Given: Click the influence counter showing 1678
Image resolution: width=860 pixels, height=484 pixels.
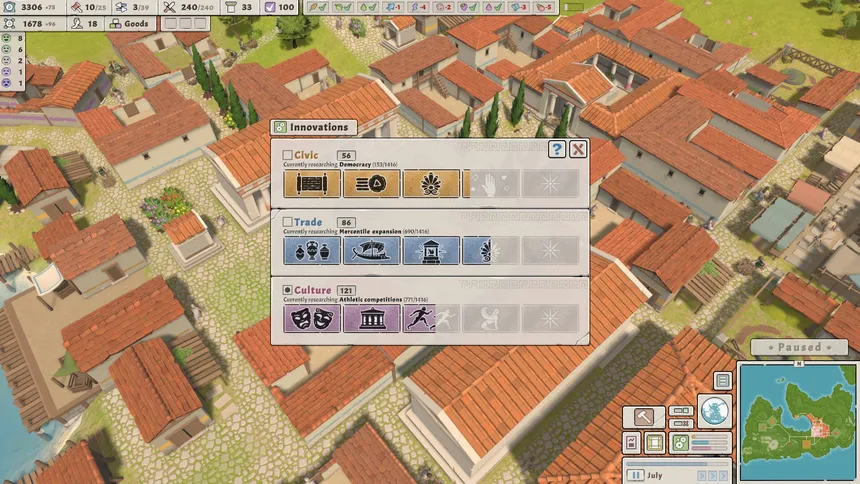Looking at the screenshot, I should coord(32,24).
